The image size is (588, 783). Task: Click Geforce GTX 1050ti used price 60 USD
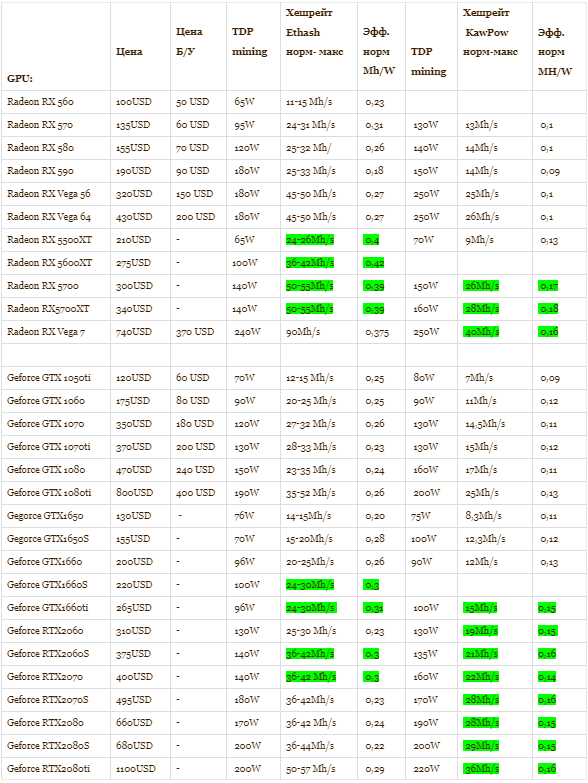(192, 378)
